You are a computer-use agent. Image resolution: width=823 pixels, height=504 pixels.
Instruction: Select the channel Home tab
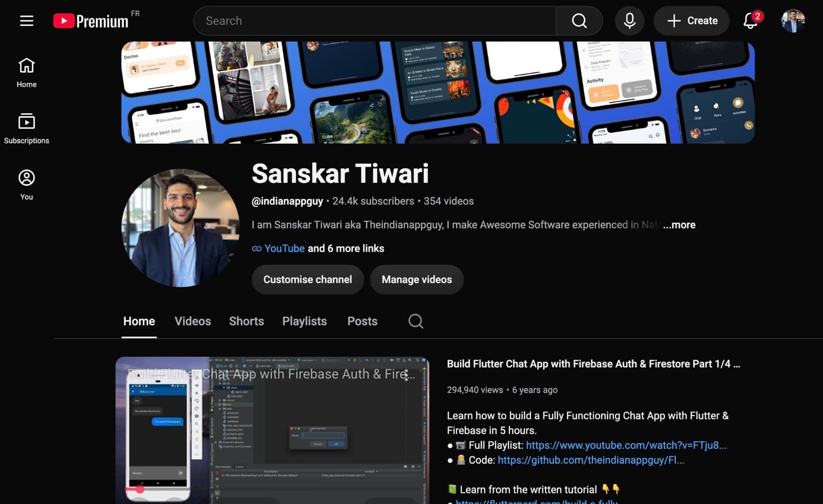[x=139, y=321]
